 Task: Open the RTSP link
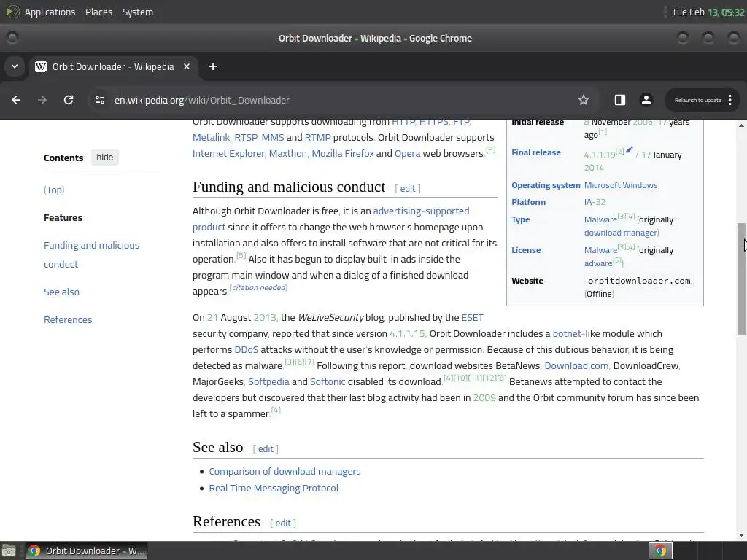click(246, 137)
